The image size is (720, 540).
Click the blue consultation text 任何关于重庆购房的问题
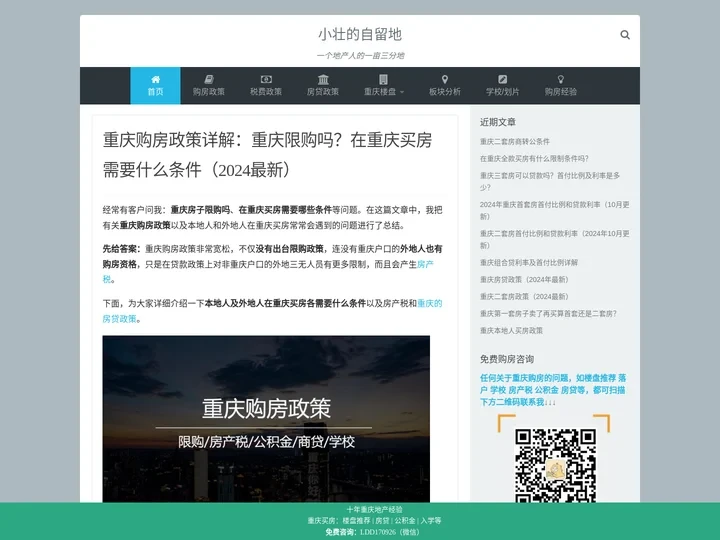pyautogui.click(x=553, y=390)
